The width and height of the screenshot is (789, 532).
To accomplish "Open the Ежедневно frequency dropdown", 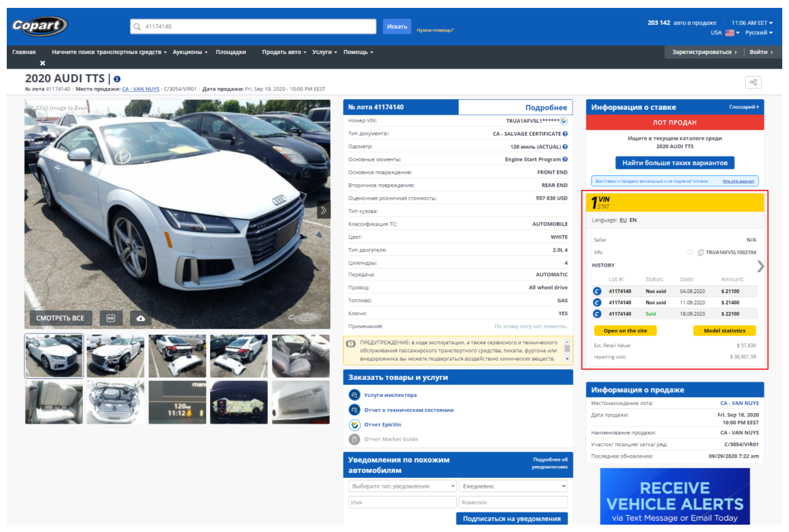I will 513,486.
